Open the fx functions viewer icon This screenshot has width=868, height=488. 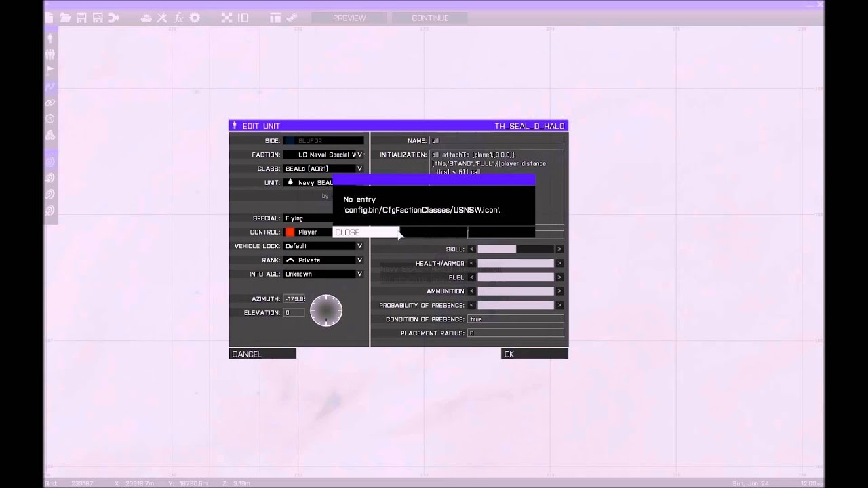179,18
